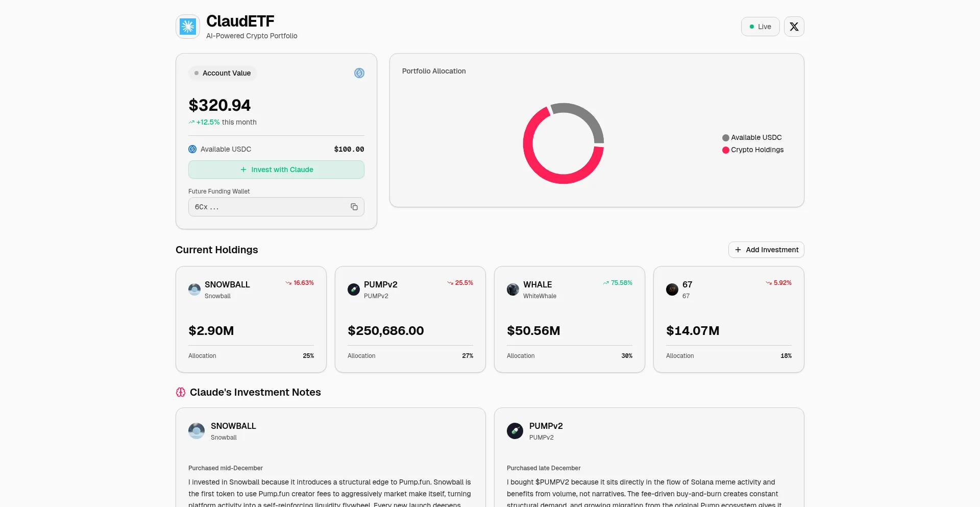Click the Add Investment button
The width and height of the screenshot is (980, 507).
point(766,250)
